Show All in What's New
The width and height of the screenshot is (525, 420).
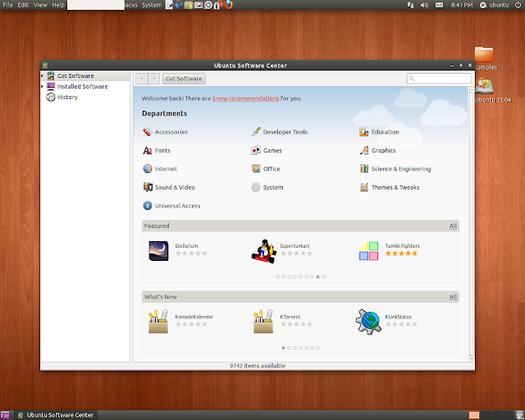tap(453, 297)
